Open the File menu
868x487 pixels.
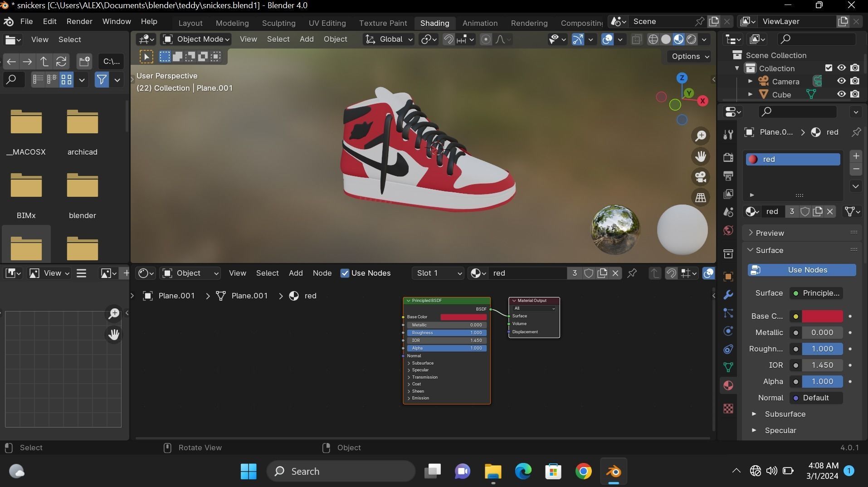[26, 22]
